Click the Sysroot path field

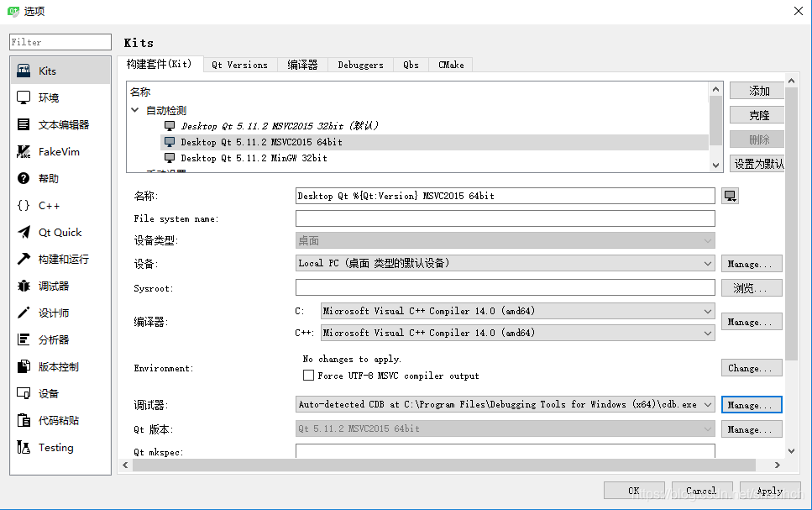505,287
